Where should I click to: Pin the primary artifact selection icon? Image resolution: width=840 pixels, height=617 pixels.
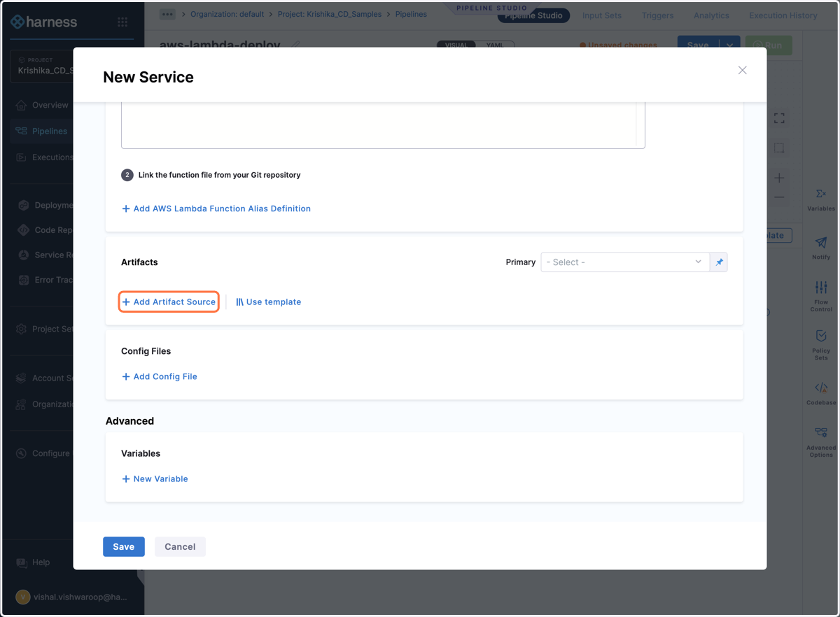719,262
